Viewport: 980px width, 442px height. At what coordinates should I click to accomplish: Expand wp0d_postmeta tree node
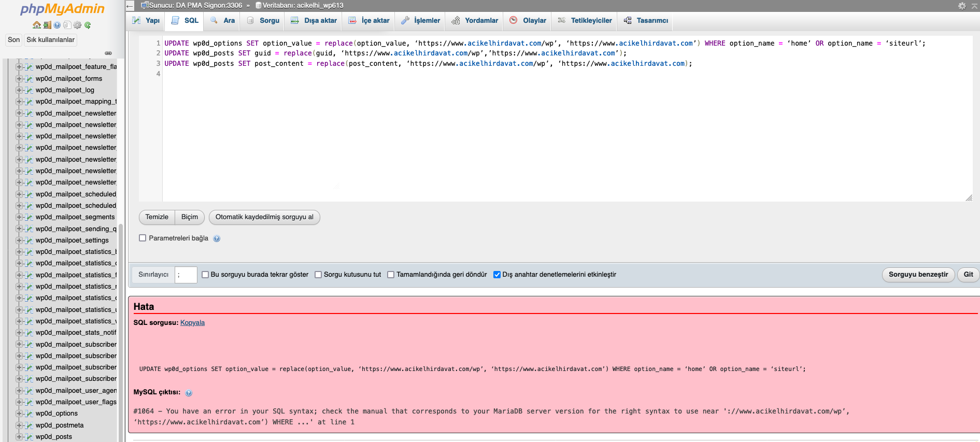pyautogui.click(x=19, y=425)
